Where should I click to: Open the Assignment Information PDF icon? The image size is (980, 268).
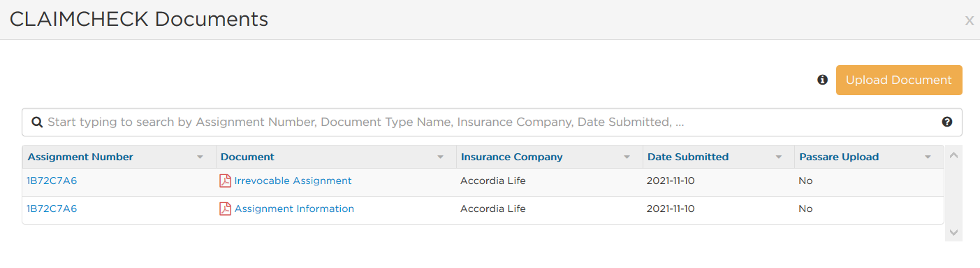(x=225, y=209)
